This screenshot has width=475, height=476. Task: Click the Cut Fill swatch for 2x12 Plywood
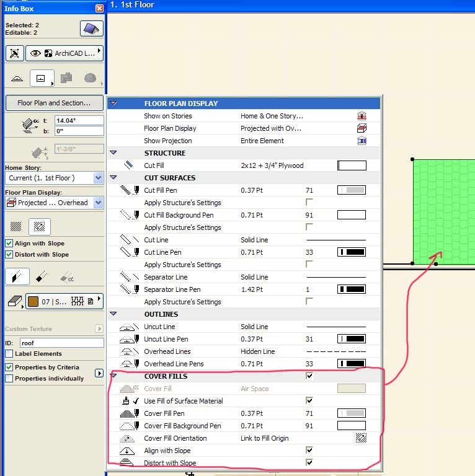pyautogui.click(x=352, y=165)
